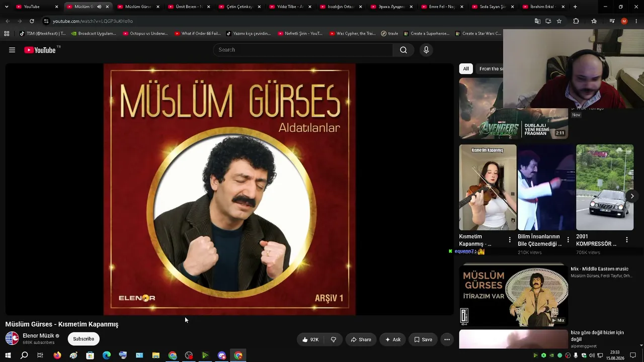This screenshot has height=362, width=644.
Task: Open the browser extensions puzzle icon
Action: (x=576, y=21)
